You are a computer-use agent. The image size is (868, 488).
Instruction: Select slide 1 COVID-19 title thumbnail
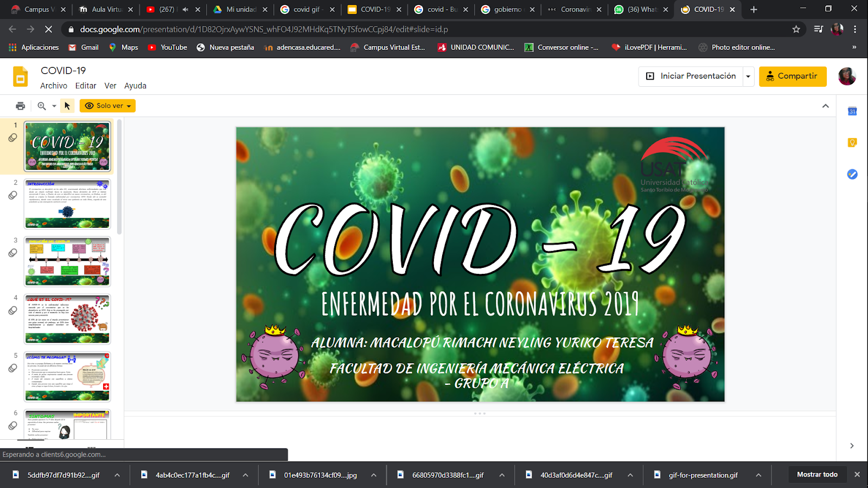coord(67,146)
